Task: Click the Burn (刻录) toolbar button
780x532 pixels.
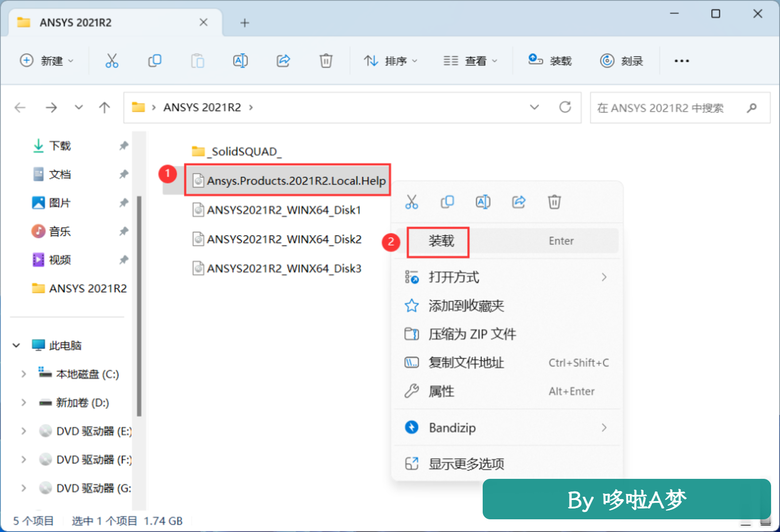Action: [x=621, y=61]
